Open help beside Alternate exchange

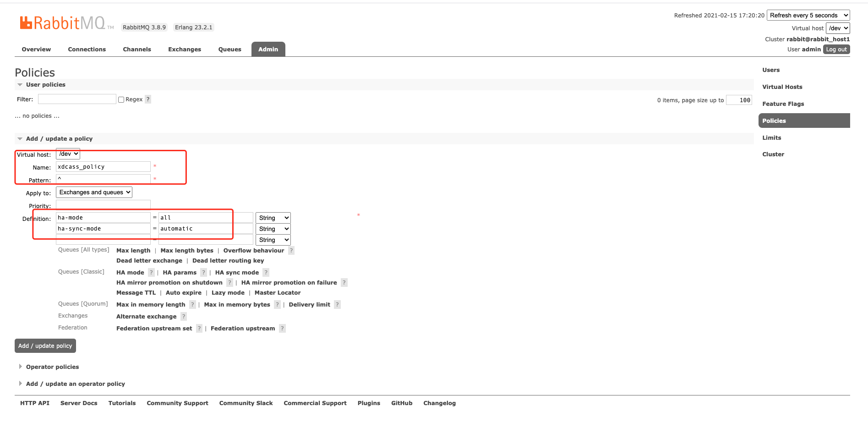click(184, 317)
